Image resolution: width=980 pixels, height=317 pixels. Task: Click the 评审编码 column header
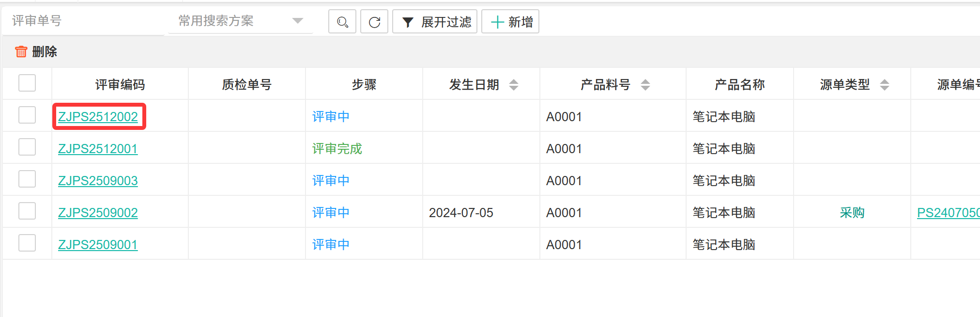tap(120, 85)
